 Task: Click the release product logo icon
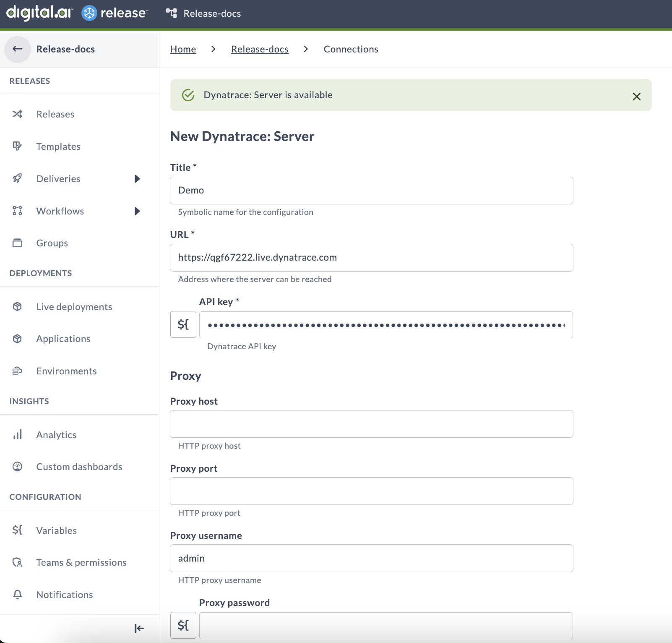[89, 13]
